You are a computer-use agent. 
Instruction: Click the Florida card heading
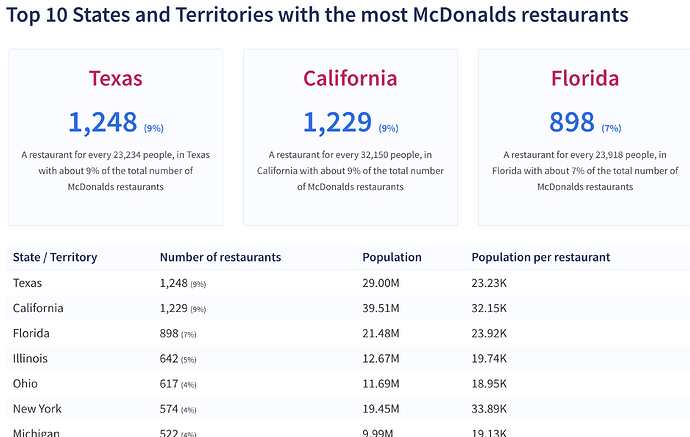tap(585, 78)
